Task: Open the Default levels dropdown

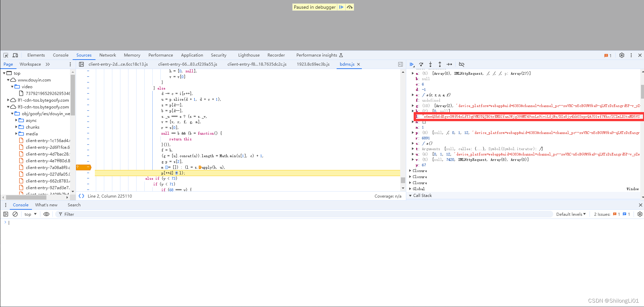Action: [571, 214]
